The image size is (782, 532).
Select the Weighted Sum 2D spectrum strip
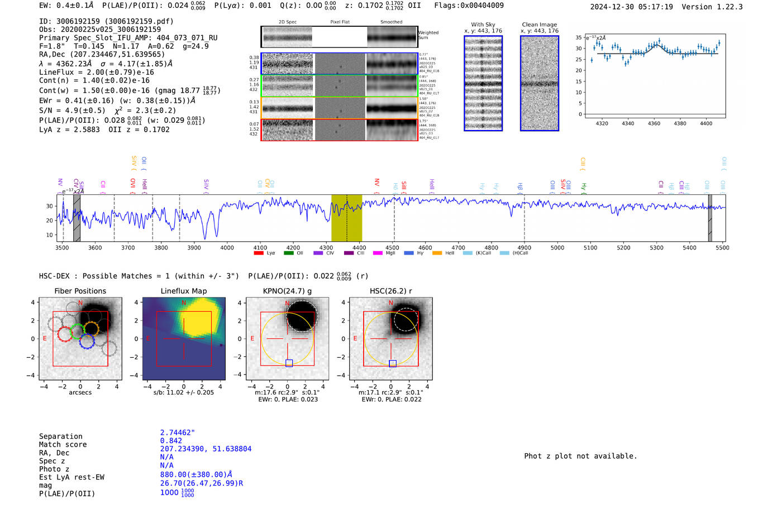tap(340, 37)
